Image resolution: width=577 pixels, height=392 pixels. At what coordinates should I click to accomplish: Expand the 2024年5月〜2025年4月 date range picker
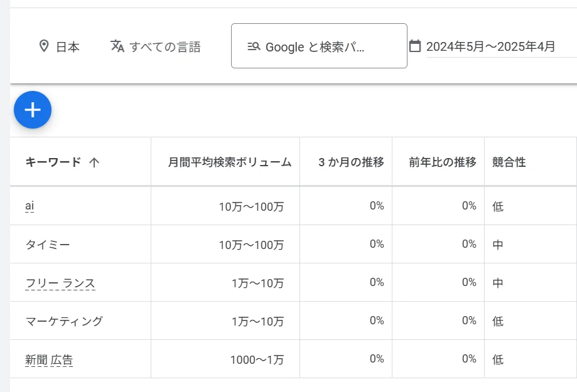click(490, 46)
